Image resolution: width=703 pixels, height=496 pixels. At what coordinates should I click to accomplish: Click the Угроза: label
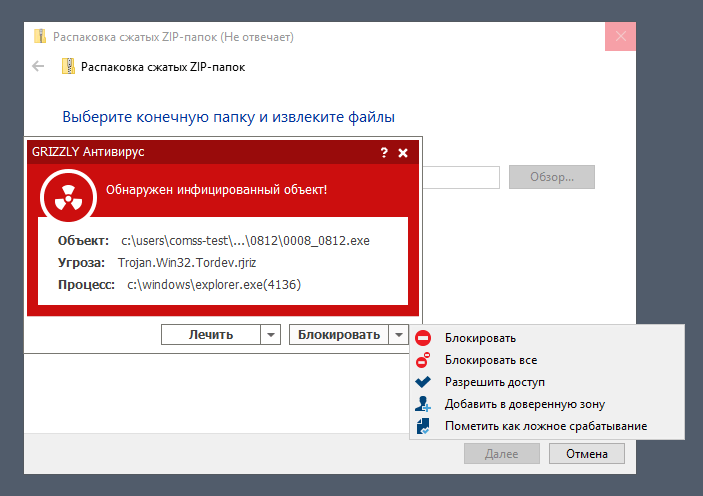click(81, 262)
